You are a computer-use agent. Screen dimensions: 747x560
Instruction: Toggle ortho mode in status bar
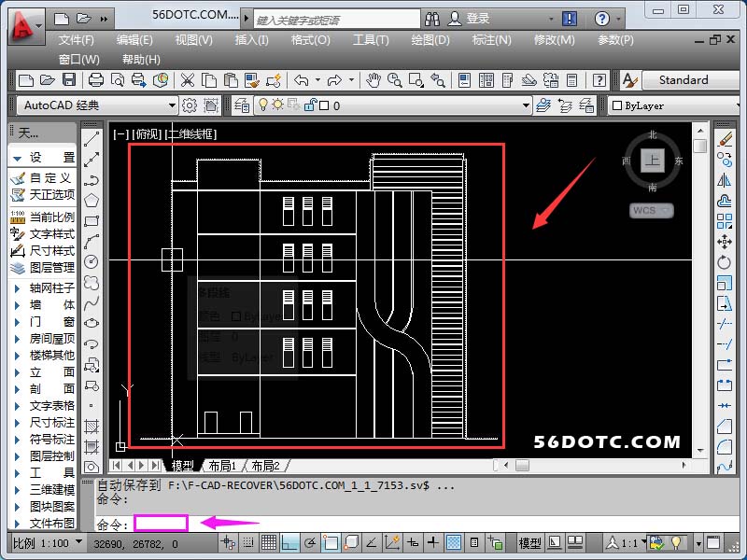290,543
